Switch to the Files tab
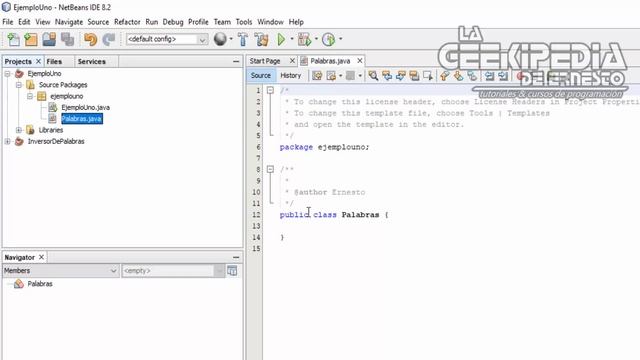This screenshot has width=640, height=360. pyautogui.click(x=54, y=62)
